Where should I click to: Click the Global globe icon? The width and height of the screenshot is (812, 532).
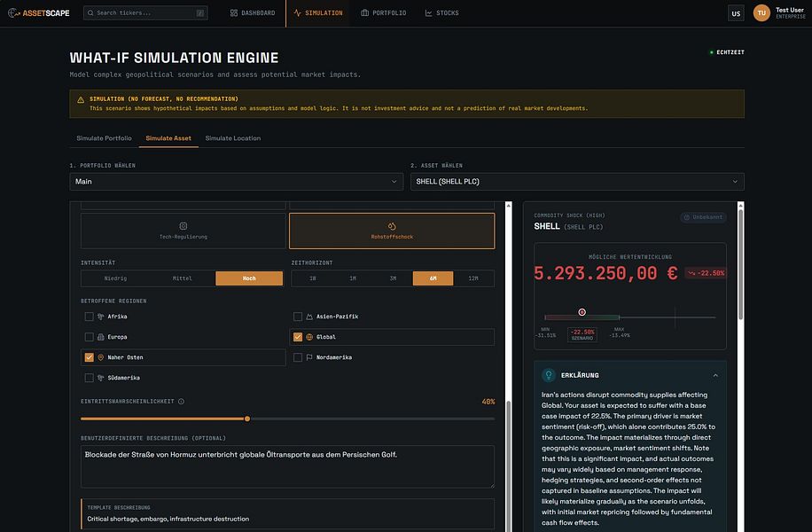pyautogui.click(x=309, y=337)
